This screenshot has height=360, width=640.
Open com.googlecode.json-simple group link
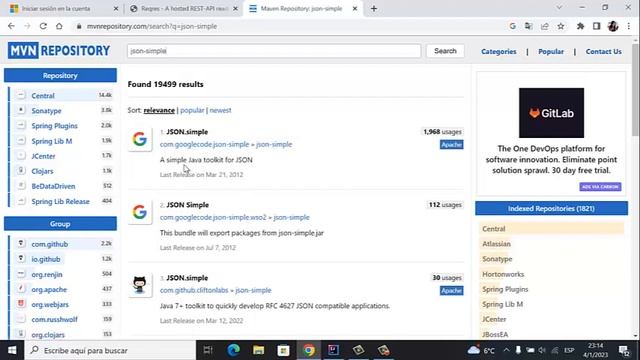pos(204,144)
